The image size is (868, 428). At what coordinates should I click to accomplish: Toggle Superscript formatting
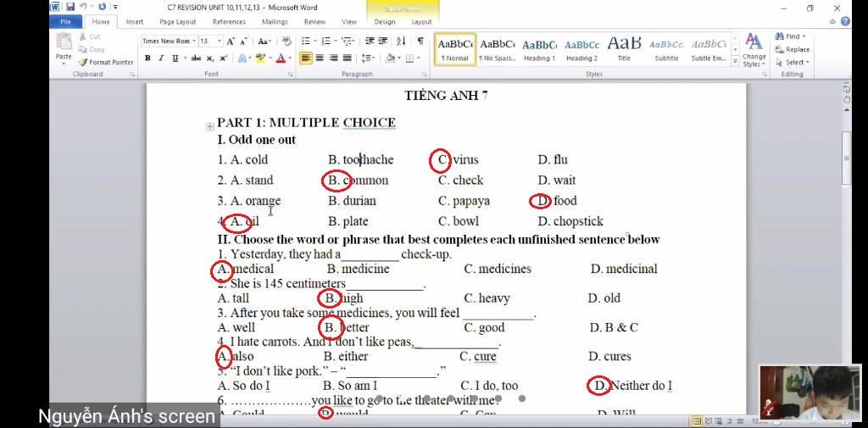[223, 58]
